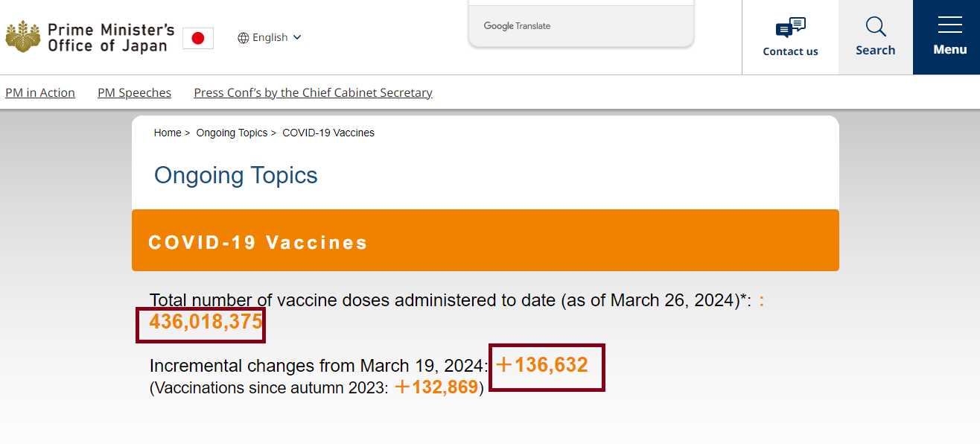Open the hamburger Menu icon
This screenshot has height=444, width=980.
pyautogui.click(x=950, y=26)
